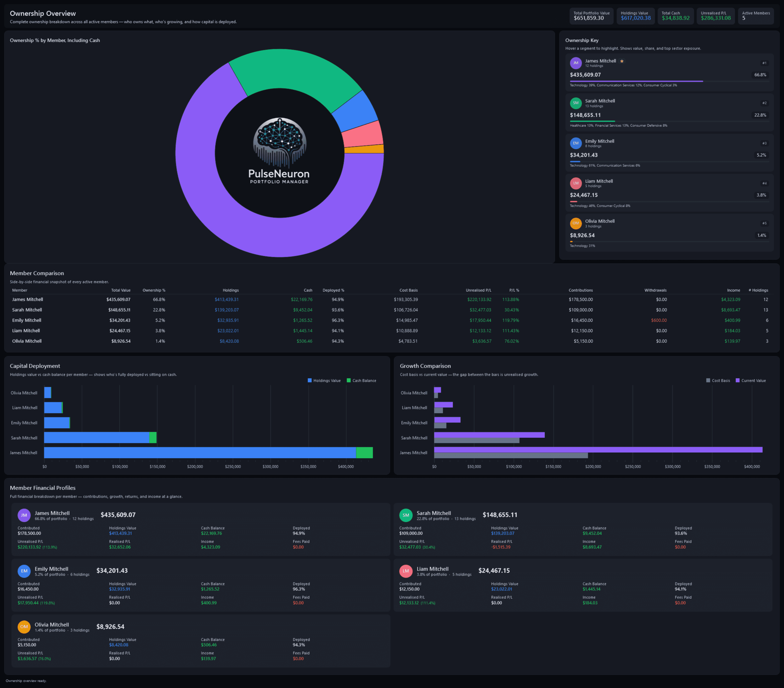Viewport: 784px width, 688px height.
Task: Click the OM avatar in Ownership Key
Action: tap(575, 223)
